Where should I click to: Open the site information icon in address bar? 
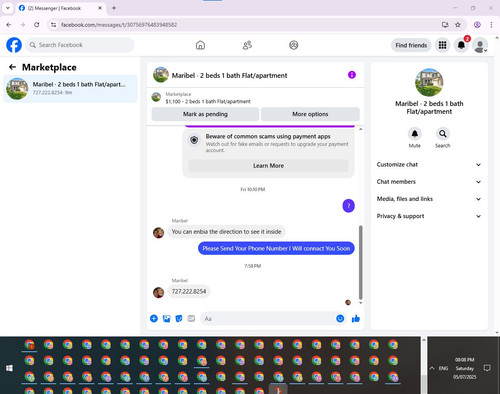tap(53, 25)
